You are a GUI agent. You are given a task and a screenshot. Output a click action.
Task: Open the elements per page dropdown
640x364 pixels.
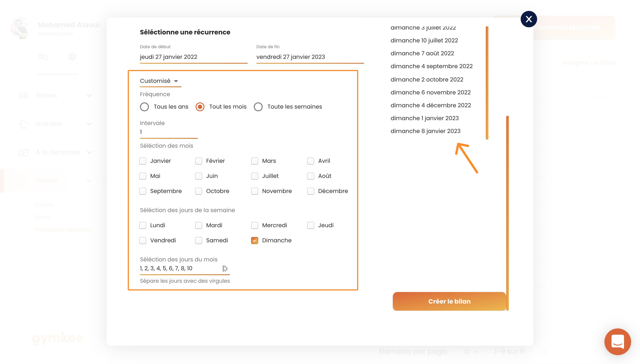click(x=470, y=352)
